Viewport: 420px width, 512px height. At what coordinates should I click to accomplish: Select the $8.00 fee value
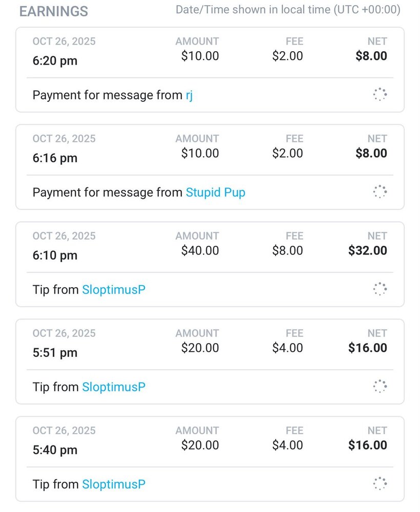click(287, 251)
